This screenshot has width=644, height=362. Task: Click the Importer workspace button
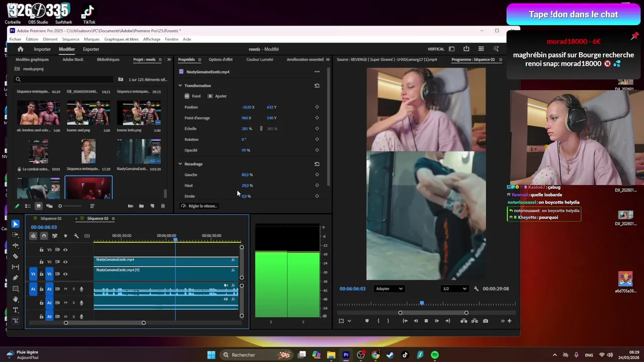(42, 49)
